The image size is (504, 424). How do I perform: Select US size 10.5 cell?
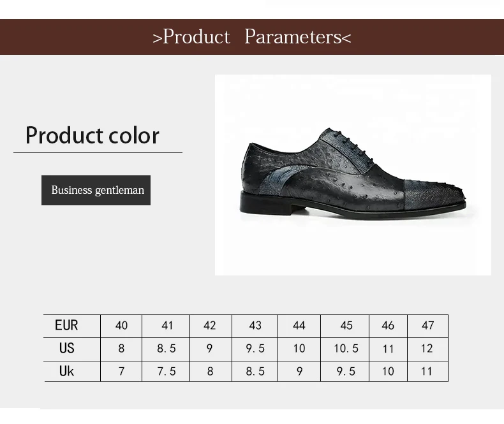coord(346,349)
